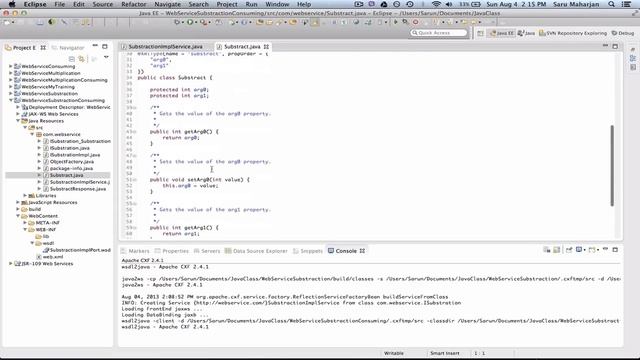
Task: Close the Console view tab
Action: (362, 251)
